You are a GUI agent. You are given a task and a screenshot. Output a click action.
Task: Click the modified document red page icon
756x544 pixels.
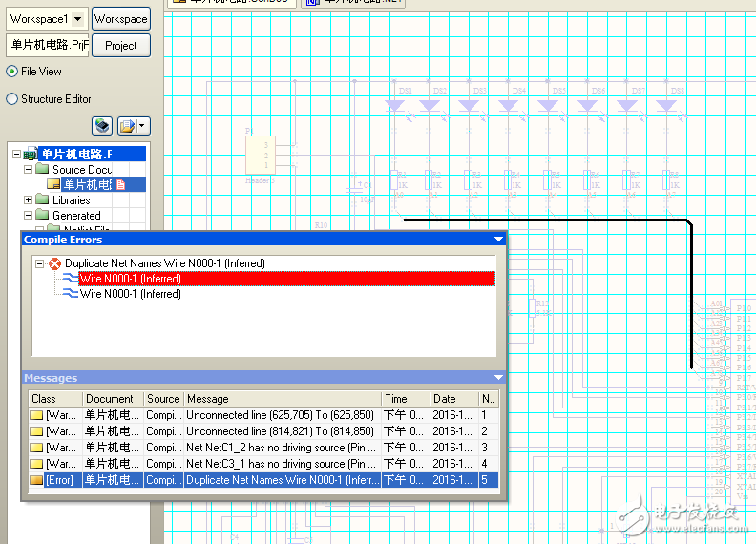click(120, 185)
